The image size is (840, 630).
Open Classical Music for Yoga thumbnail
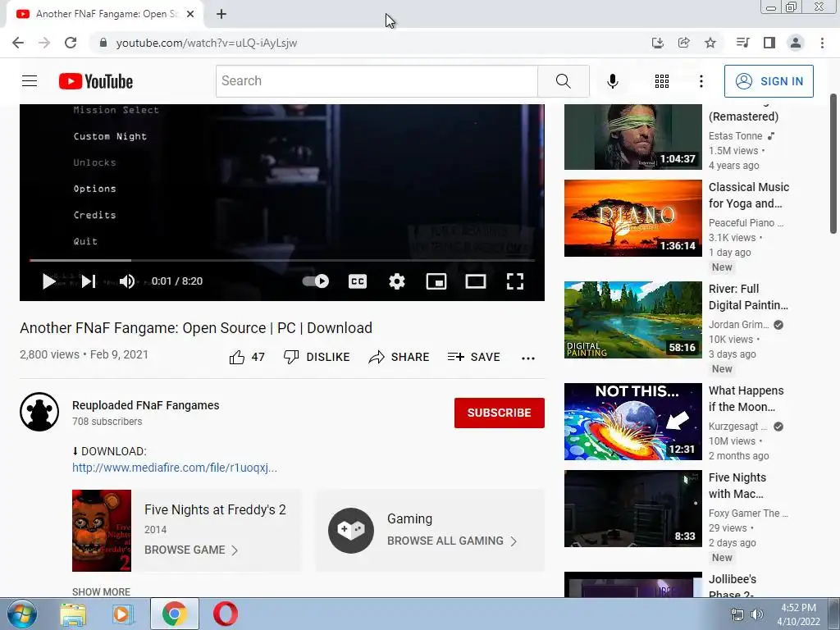[x=632, y=218]
